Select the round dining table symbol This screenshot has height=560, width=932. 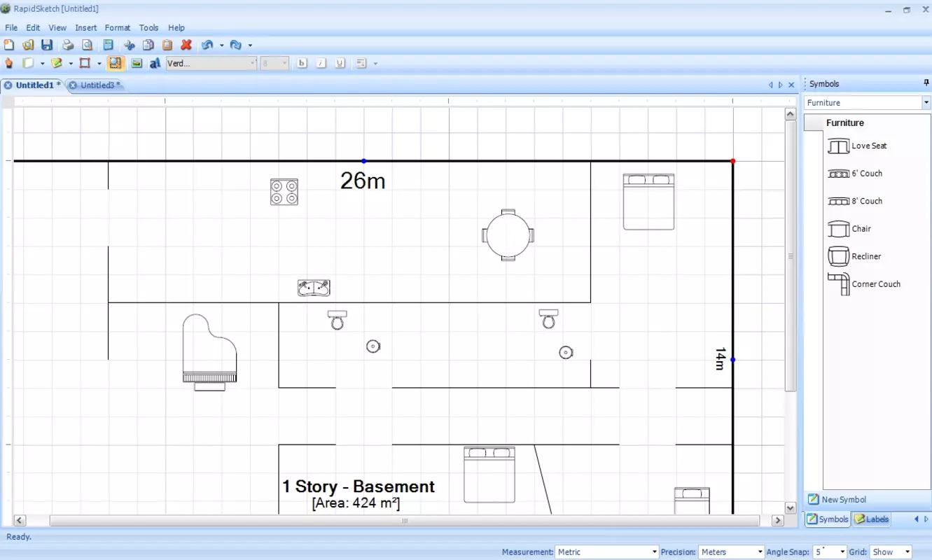point(508,235)
